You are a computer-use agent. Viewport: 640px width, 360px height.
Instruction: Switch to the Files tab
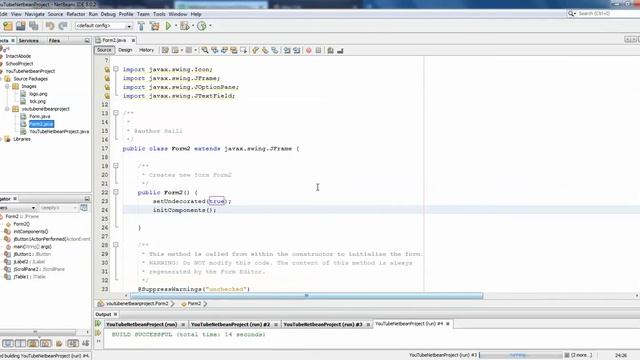tap(54, 41)
